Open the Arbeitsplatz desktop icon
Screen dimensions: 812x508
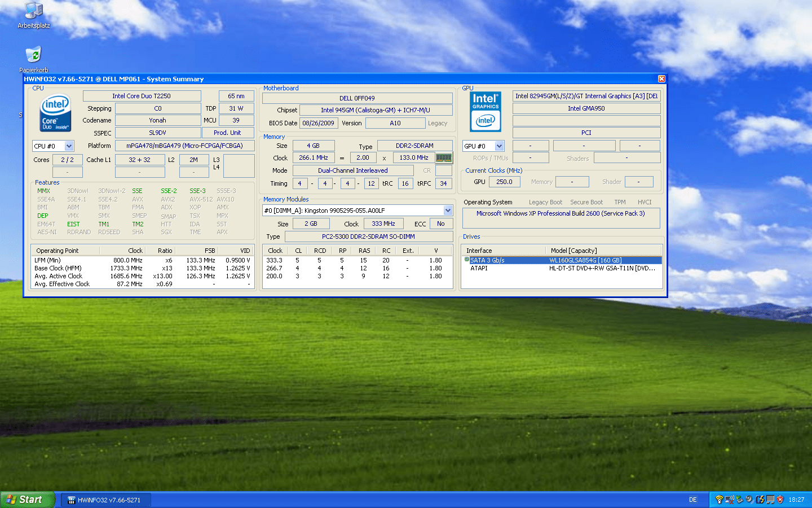(34, 15)
